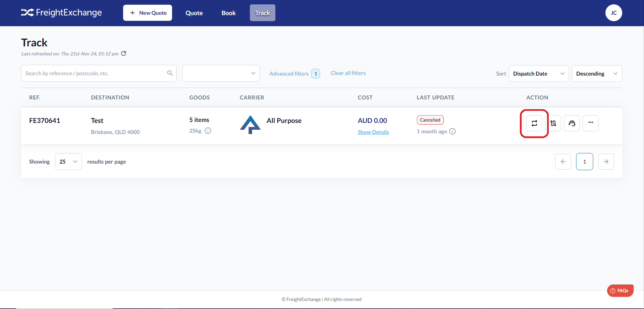Viewport: 644px width, 309px height.
Task: Click the advanced filters count badge 1
Action: tap(316, 74)
